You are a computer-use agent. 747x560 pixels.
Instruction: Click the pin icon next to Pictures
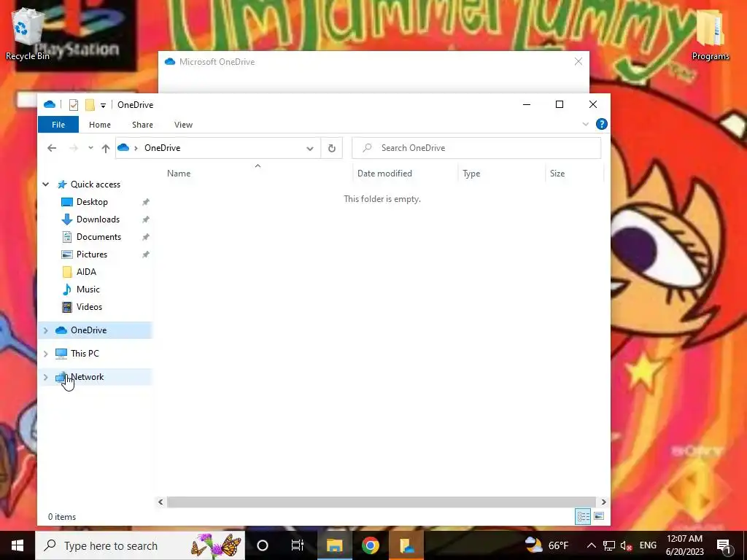[146, 254]
